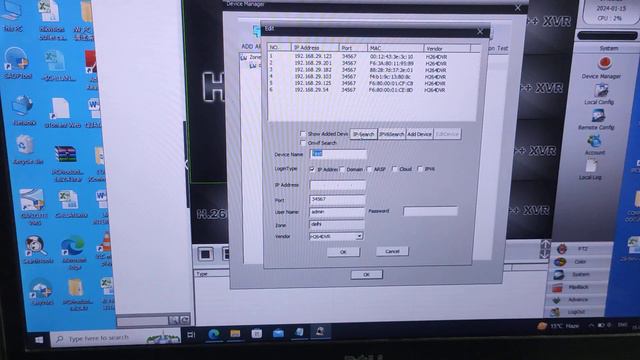The image size is (640, 360).
Task: Close the Device Manager window
Action: pyautogui.click(x=518, y=7)
